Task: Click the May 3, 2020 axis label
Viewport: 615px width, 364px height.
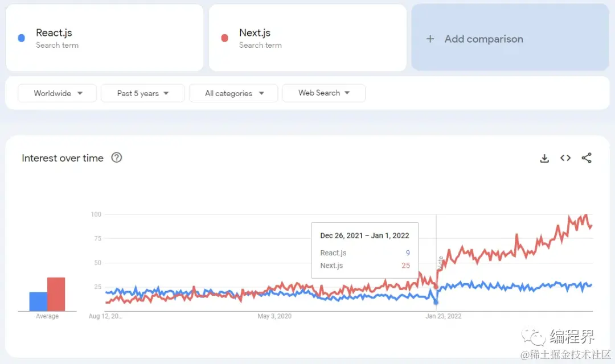Action: pyautogui.click(x=274, y=316)
